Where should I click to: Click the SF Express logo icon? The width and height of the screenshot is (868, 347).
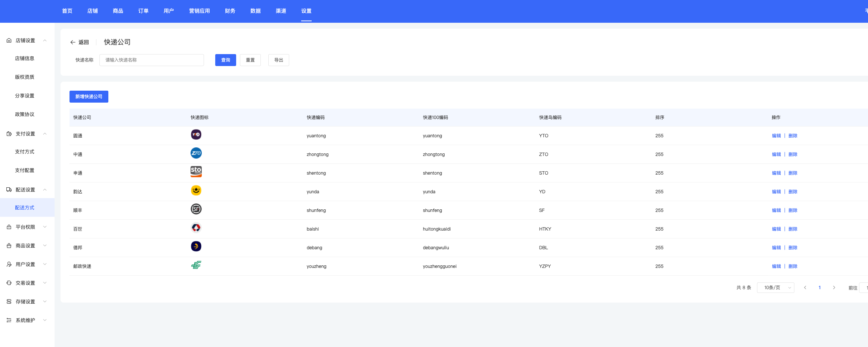[x=196, y=209]
